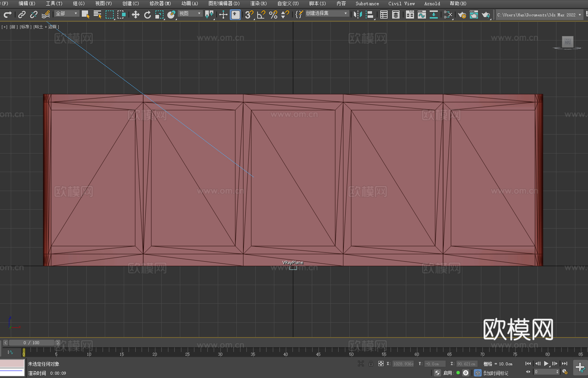Click the [粘土 + 边面] viewport display label
The image size is (588, 378).
[46, 27]
